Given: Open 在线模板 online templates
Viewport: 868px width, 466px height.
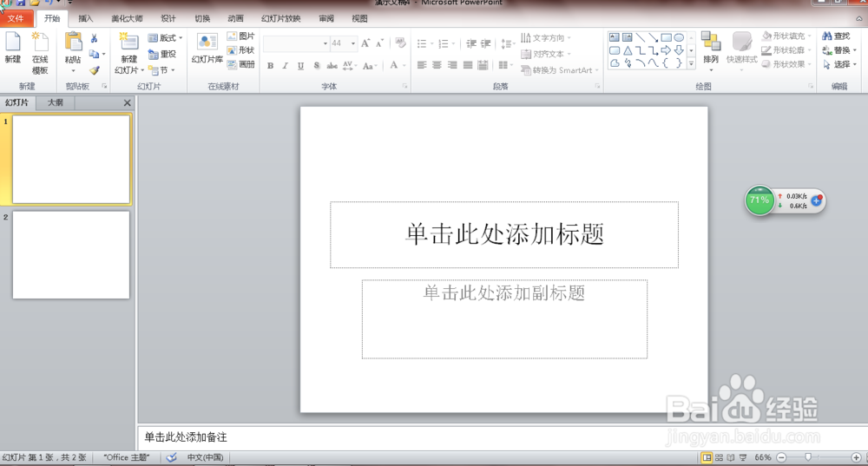Looking at the screenshot, I should pyautogui.click(x=40, y=53).
